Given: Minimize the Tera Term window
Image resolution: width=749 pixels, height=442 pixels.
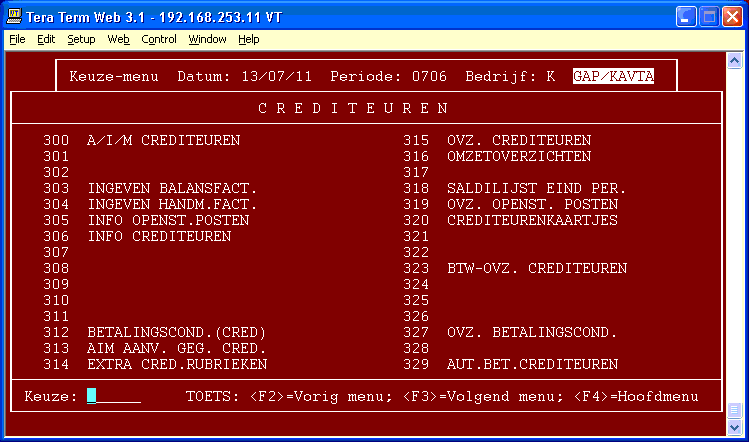Looking at the screenshot, I should tap(684, 16).
